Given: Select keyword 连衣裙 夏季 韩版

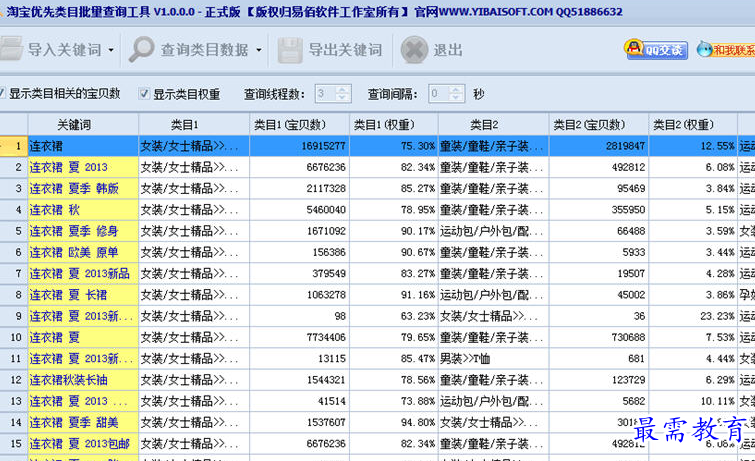Looking at the screenshot, I should click(83, 188).
